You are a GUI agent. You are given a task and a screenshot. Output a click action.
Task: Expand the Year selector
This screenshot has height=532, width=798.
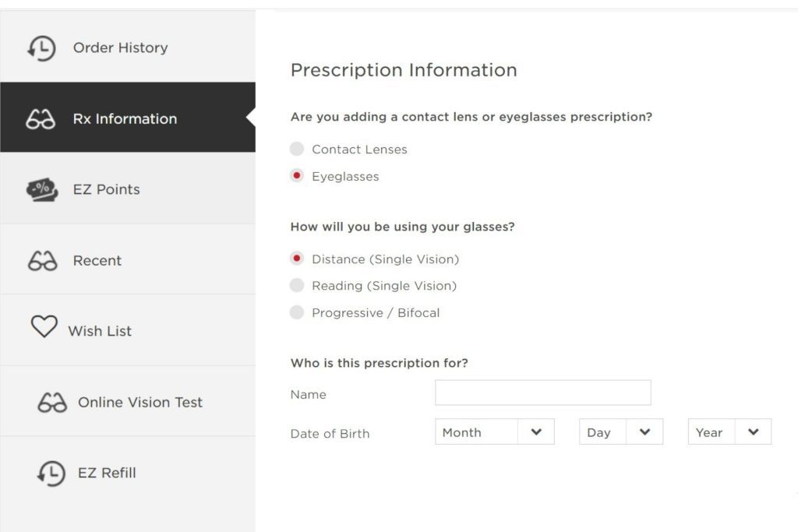729,432
